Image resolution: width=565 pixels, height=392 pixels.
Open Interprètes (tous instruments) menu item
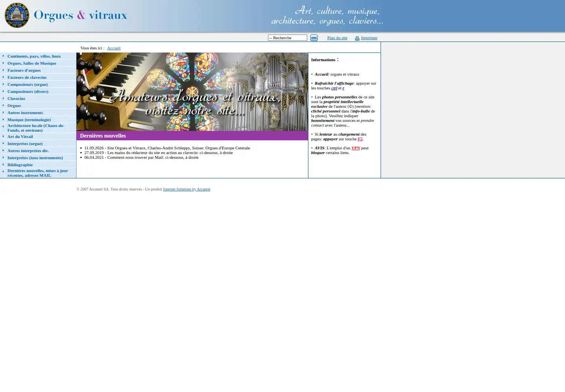point(35,158)
